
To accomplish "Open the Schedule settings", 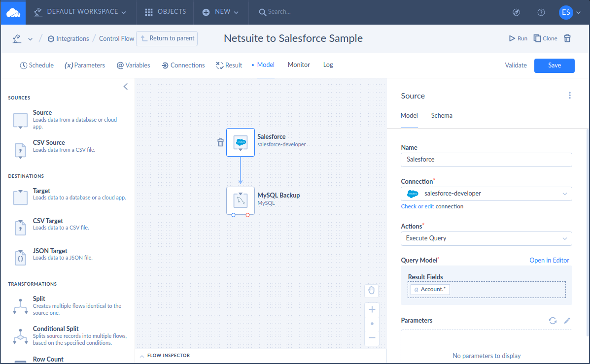I will 36,66.
